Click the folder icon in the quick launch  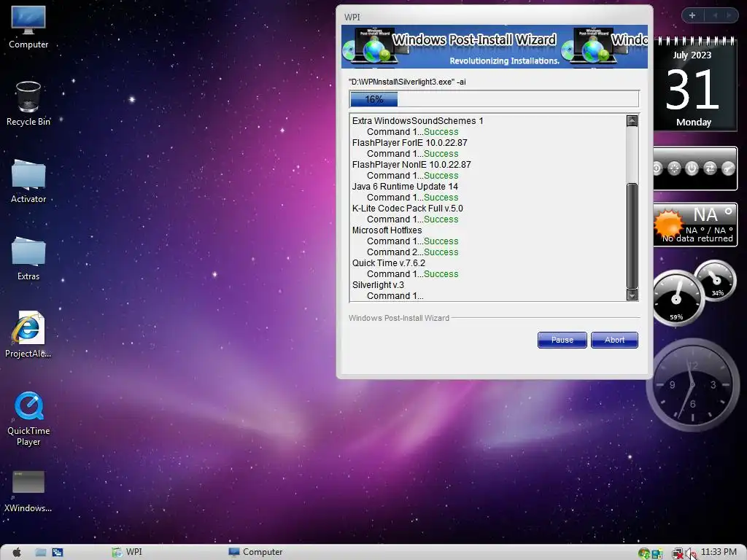click(x=41, y=553)
